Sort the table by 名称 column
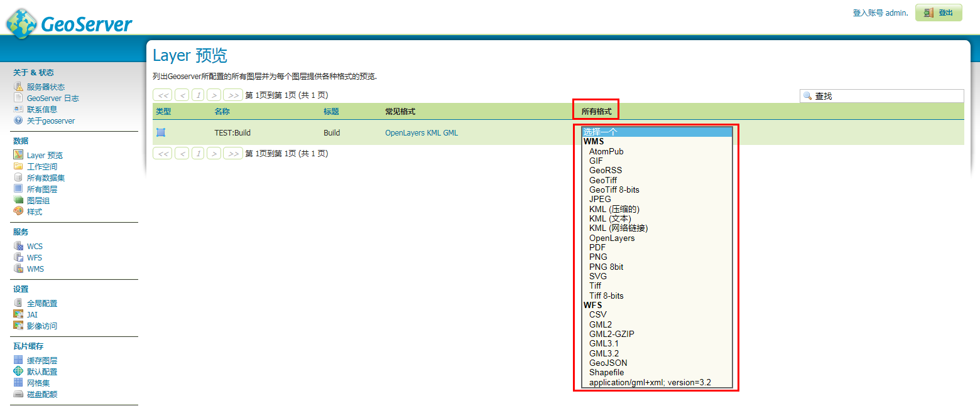The image size is (980, 406). tap(222, 112)
